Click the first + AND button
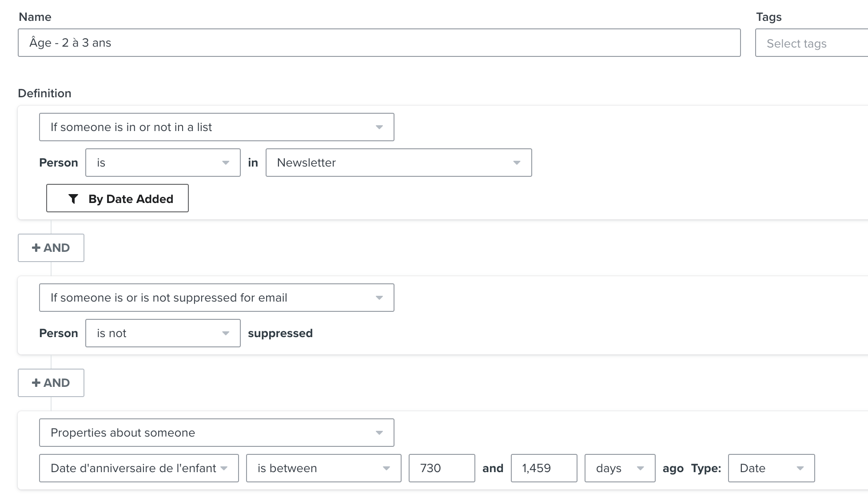This screenshot has width=868, height=501. [51, 248]
